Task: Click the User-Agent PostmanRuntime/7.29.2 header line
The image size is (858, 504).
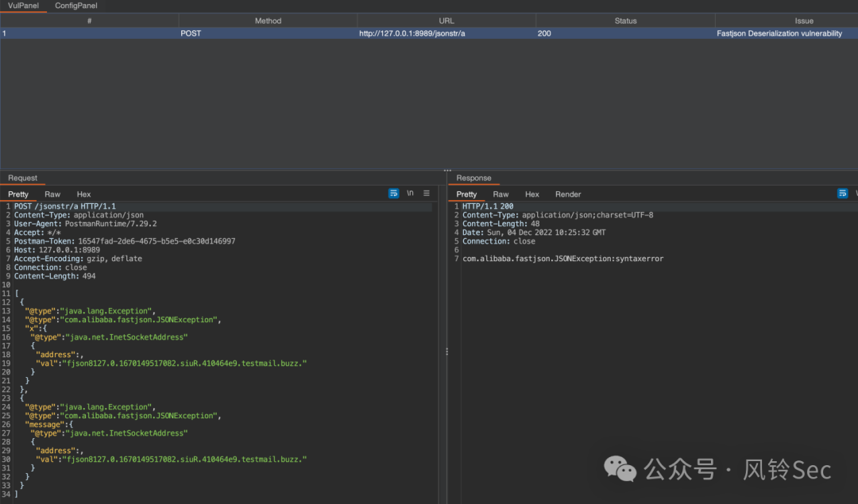Action: point(85,224)
